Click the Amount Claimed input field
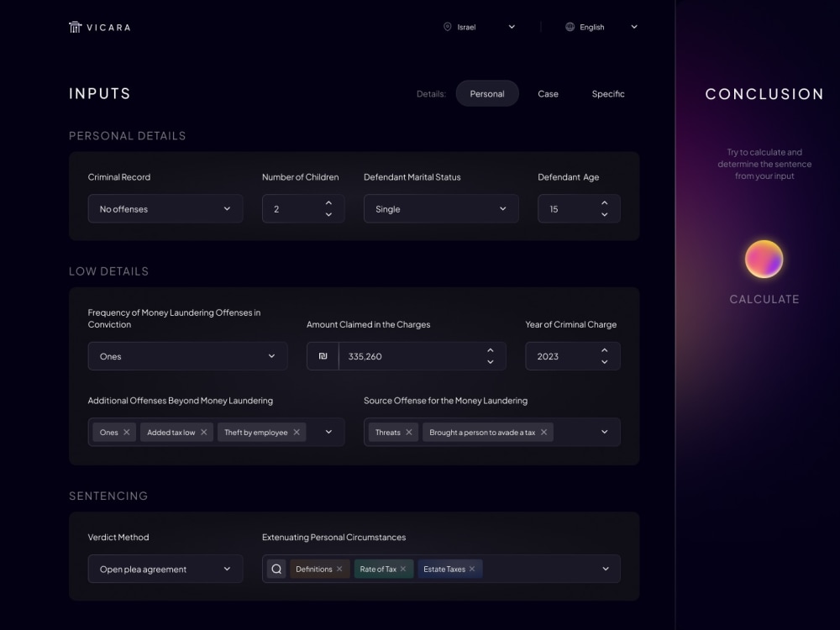The image size is (840, 630). click(395, 355)
